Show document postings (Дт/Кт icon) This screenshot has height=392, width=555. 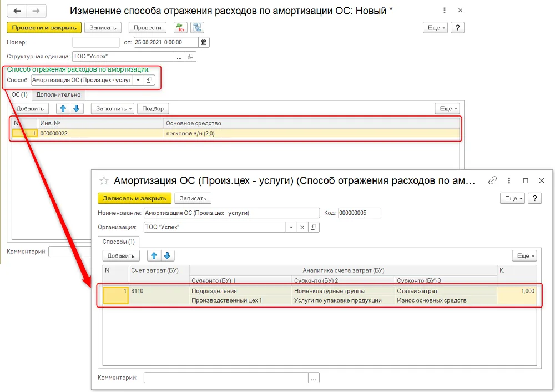pyautogui.click(x=180, y=28)
